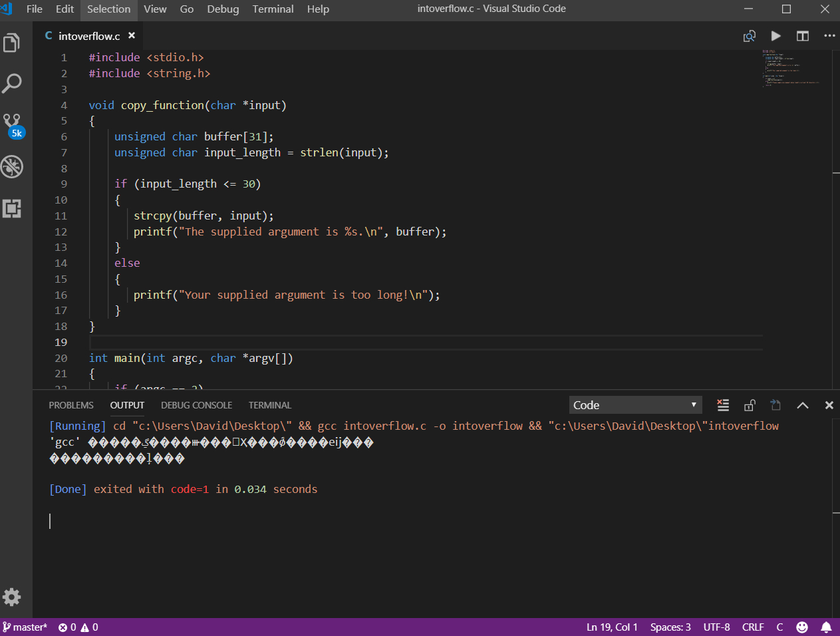
Task: Open the Debug view icon
Action: click(x=12, y=166)
